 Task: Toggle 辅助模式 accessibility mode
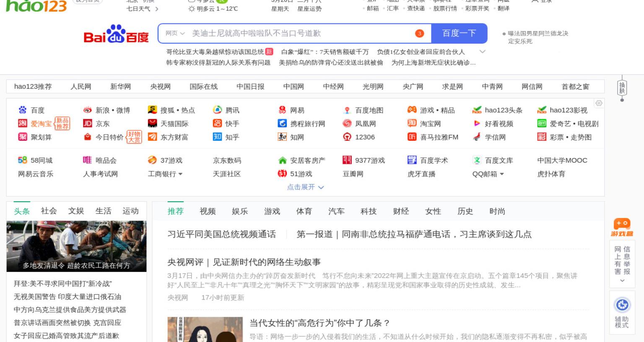[x=622, y=312]
